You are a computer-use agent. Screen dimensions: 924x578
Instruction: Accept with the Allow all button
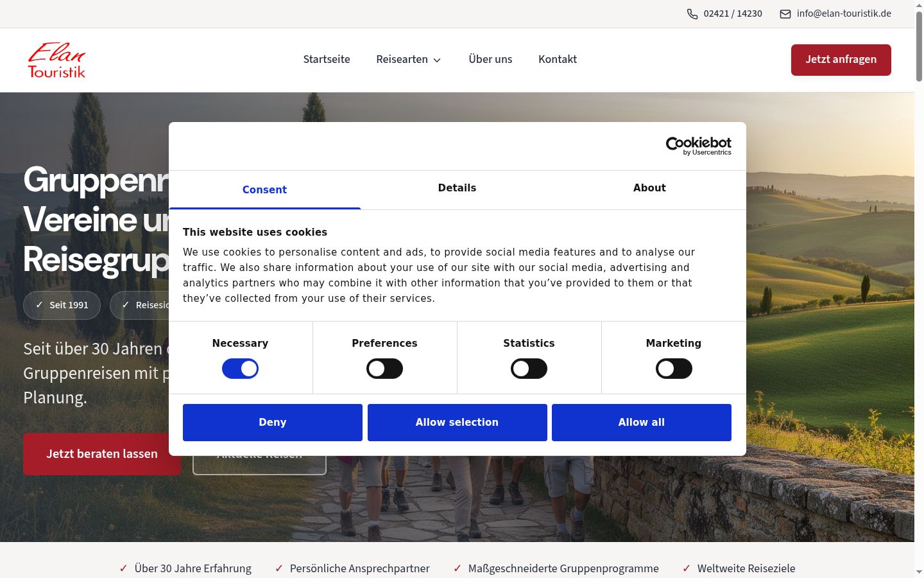[642, 423]
